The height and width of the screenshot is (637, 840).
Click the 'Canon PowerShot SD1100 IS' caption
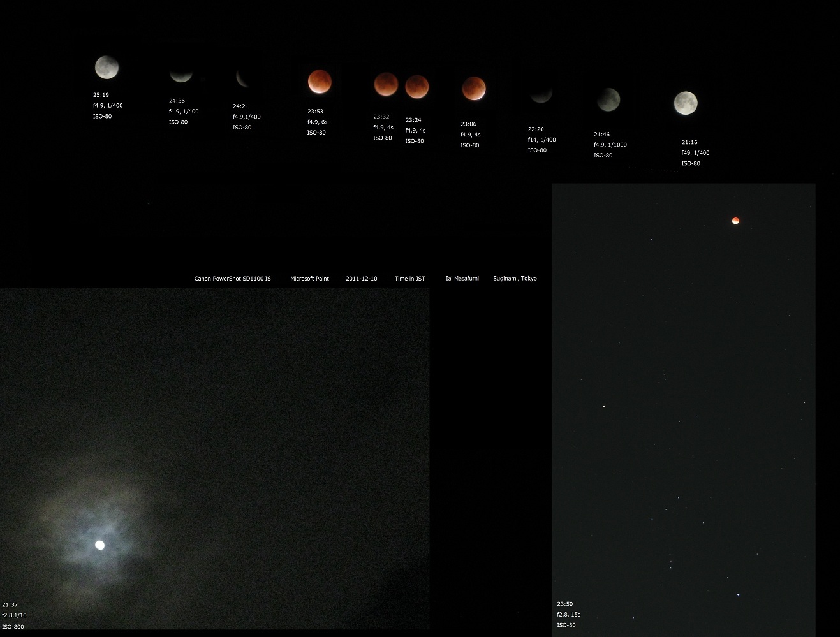(232, 279)
